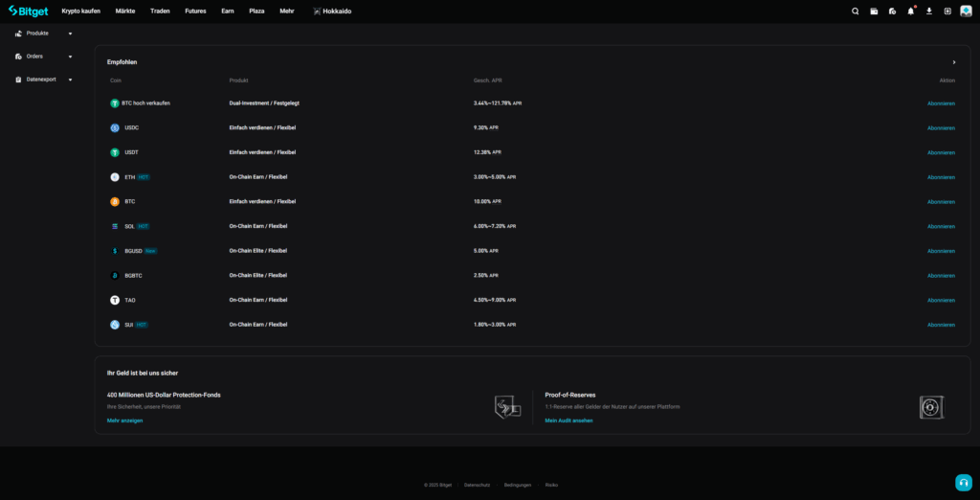Image resolution: width=980 pixels, height=500 pixels.
Task: Click the SUI coin icon
Action: (x=115, y=325)
